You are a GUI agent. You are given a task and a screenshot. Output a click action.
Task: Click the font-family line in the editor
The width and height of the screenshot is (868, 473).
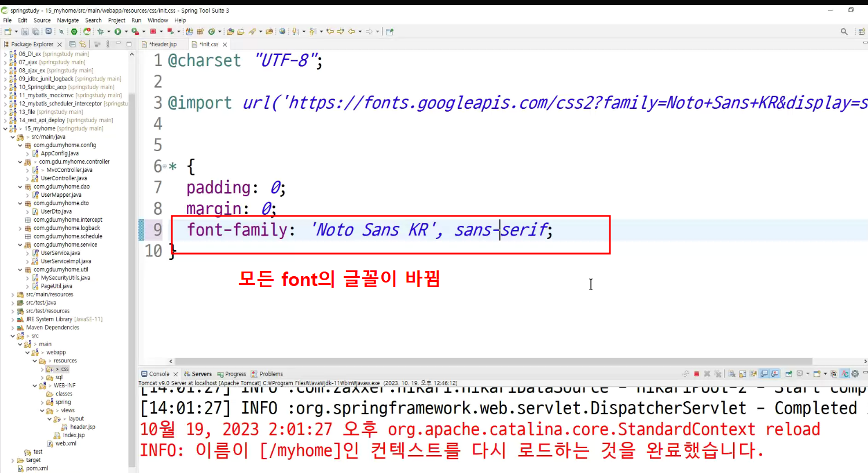point(369,230)
